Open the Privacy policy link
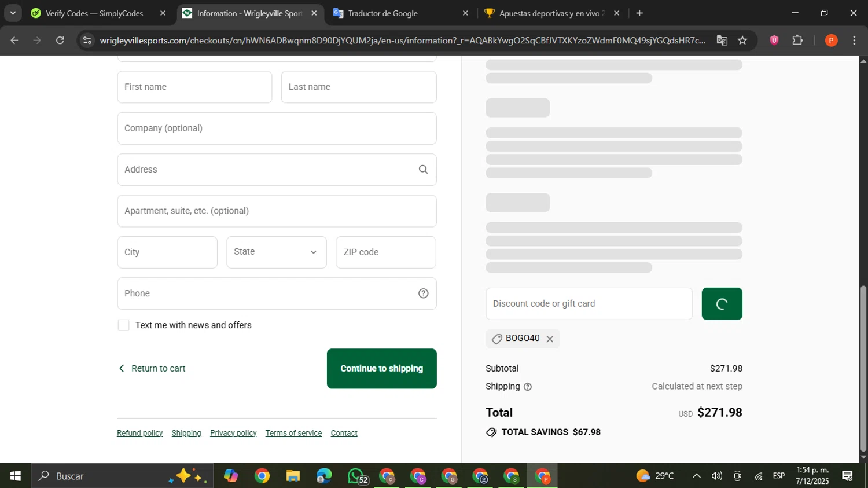Viewport: 868px width, 488px height. click(x=233, y=433)
